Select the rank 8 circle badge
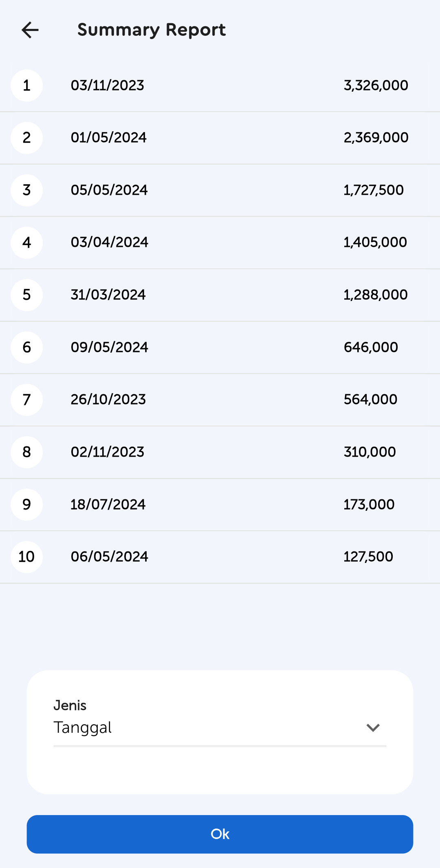The image size is (440, 868). (27, 452)
